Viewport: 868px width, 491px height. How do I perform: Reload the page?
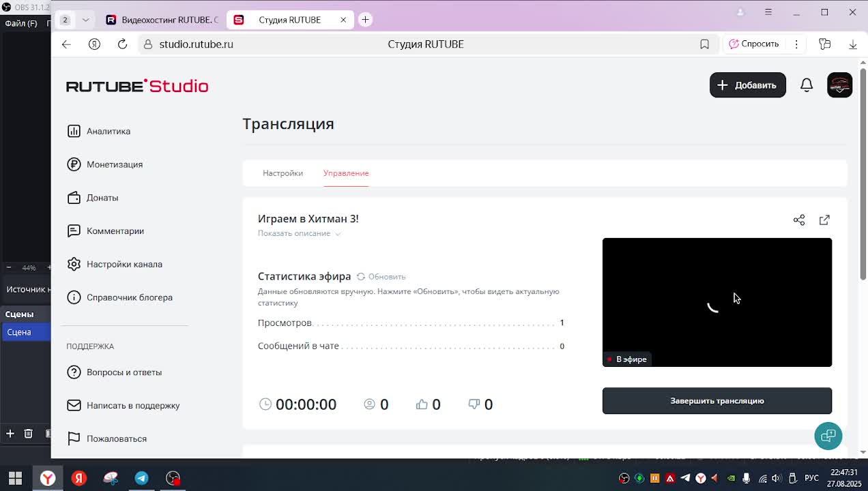coord(122,44)
